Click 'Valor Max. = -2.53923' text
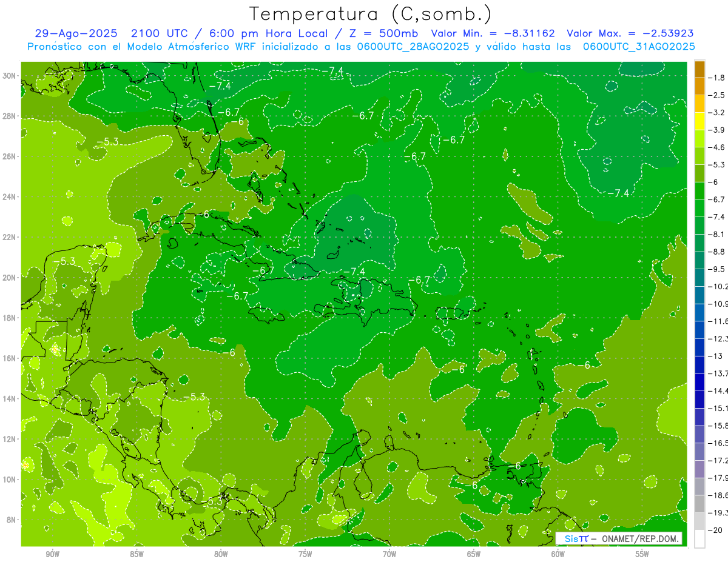728x562 pixels. [x=630, y=33]
